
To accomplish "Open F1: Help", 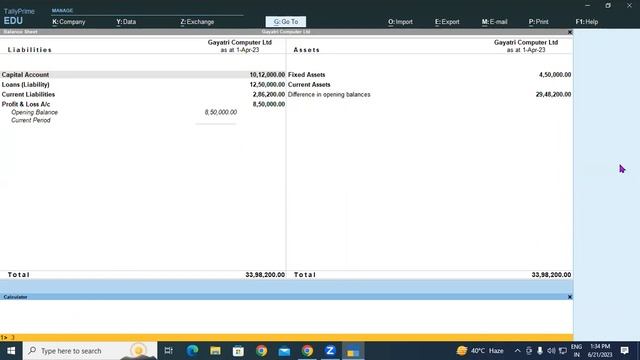I will [x=587, y=22].
